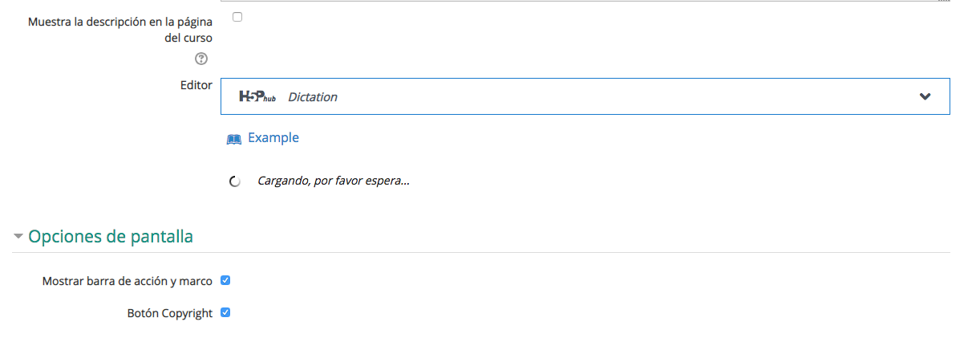The height and width of the screenshot is (338, 980).
Task: Open the Example link
Action: 273,137
